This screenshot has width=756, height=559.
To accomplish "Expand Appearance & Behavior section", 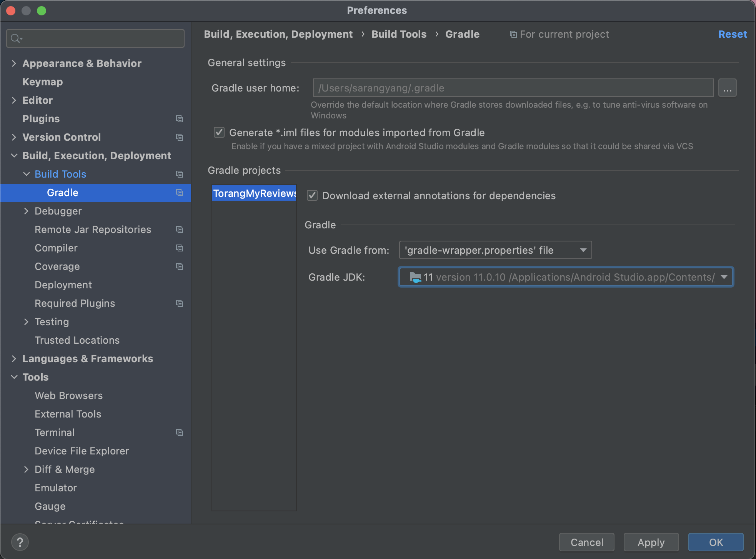I will (14, 63).
